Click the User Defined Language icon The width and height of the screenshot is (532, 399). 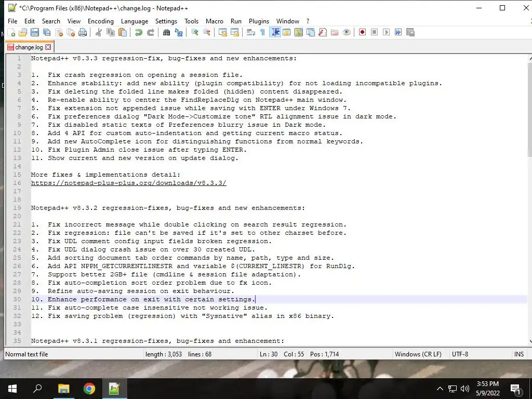[287, 32]
